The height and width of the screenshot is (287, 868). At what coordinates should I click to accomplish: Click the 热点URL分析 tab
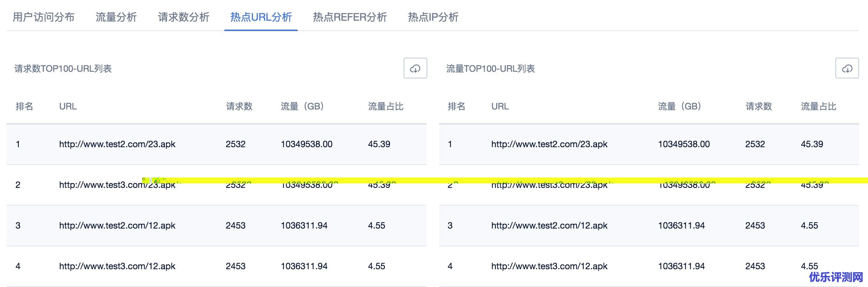(x=261, y=17)
